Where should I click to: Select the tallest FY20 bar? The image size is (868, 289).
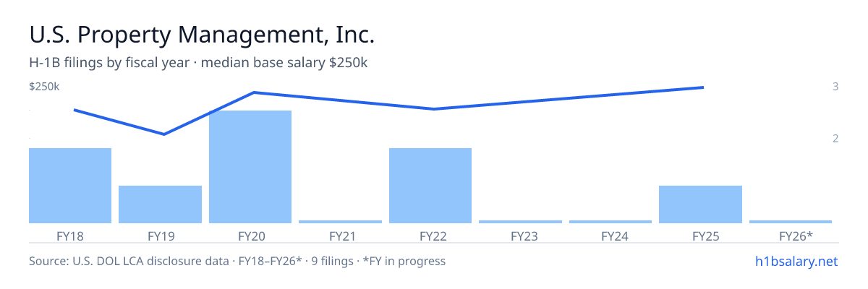point(250,167)
